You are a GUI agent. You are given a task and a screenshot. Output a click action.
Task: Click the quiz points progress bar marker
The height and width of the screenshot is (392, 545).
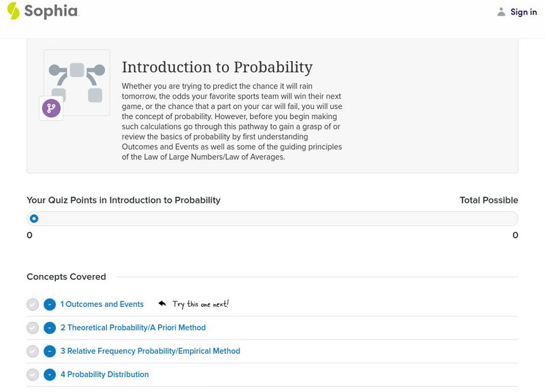click(x=34, y=218)
